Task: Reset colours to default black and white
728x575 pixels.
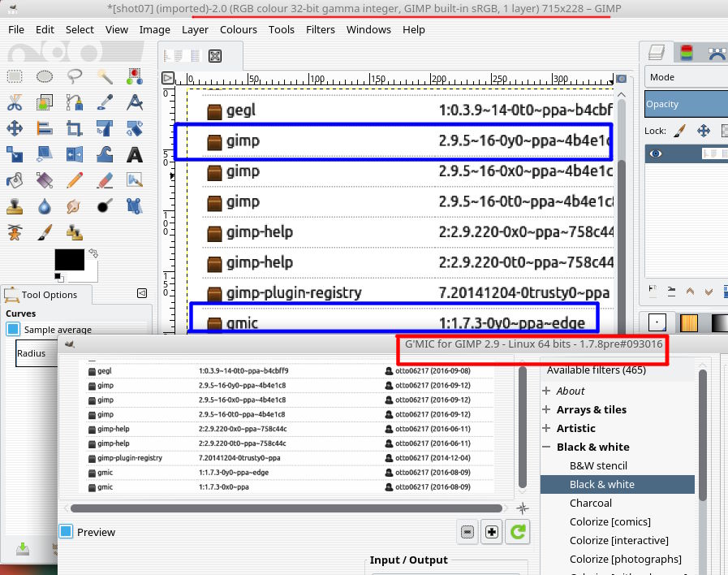Action: [59, 278]
